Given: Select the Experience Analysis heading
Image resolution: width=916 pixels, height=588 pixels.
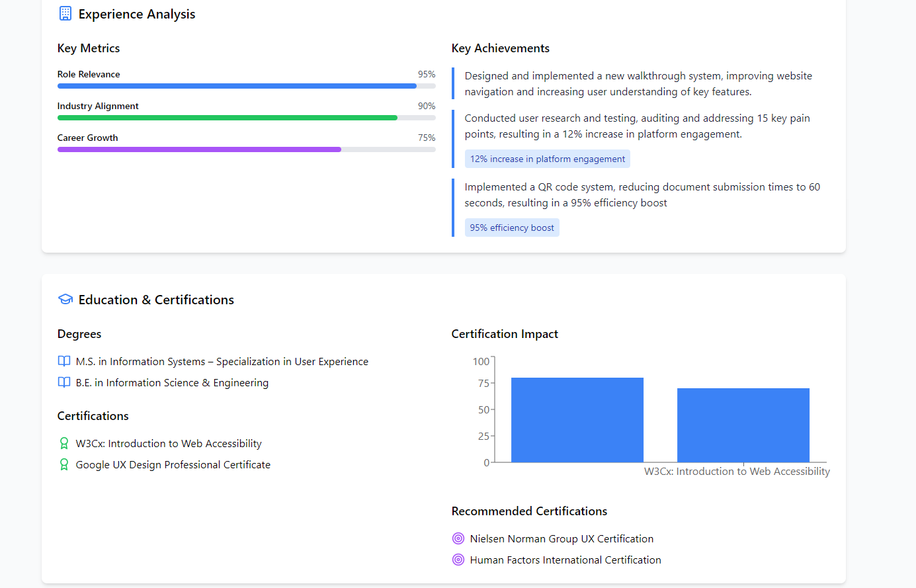Looking at the screenshot, I should tap(137, 14).
